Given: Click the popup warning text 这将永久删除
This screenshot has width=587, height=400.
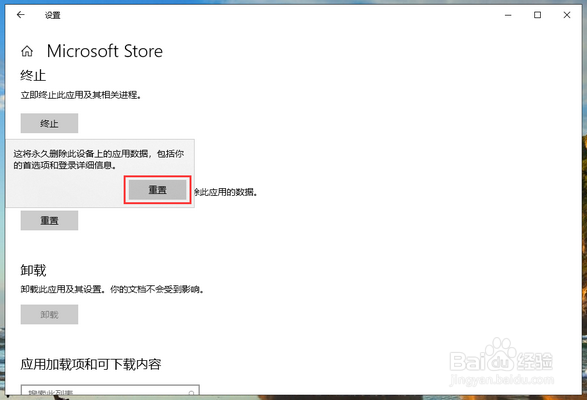Looking at the screenshot, I should pyautogui.click(x=99, y=159).
